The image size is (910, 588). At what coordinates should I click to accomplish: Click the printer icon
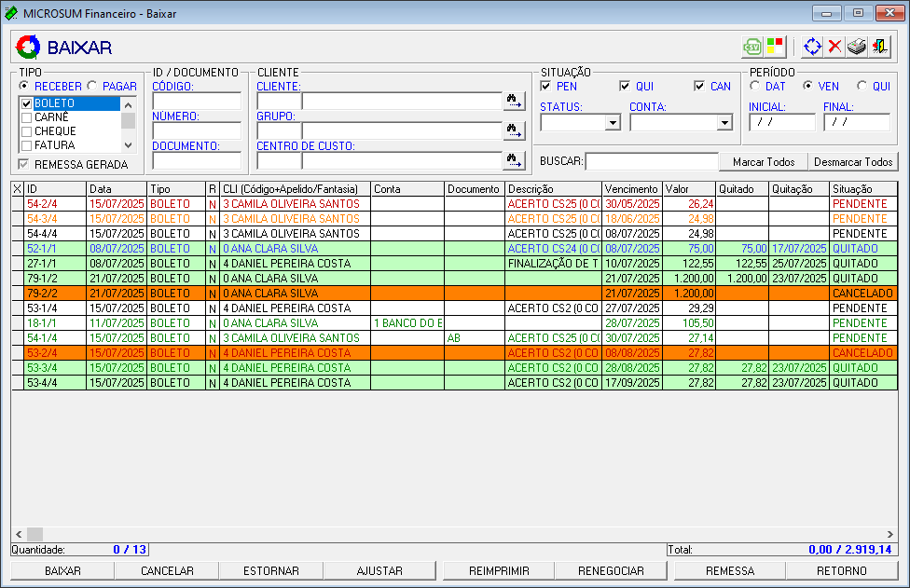tap(857, 47)
